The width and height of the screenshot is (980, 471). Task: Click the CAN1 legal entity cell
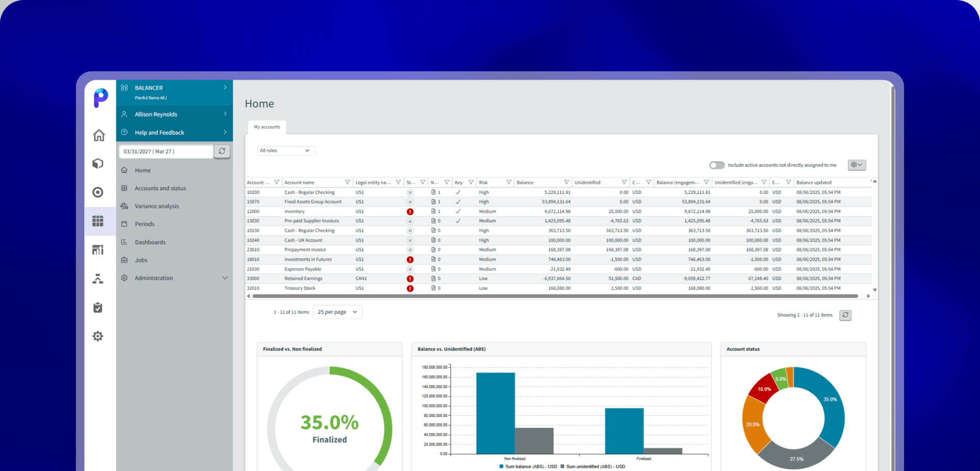coord(361,279)
